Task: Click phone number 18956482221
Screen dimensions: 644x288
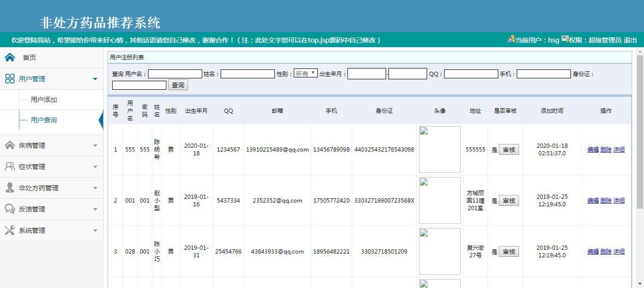Action: point(331,252)
